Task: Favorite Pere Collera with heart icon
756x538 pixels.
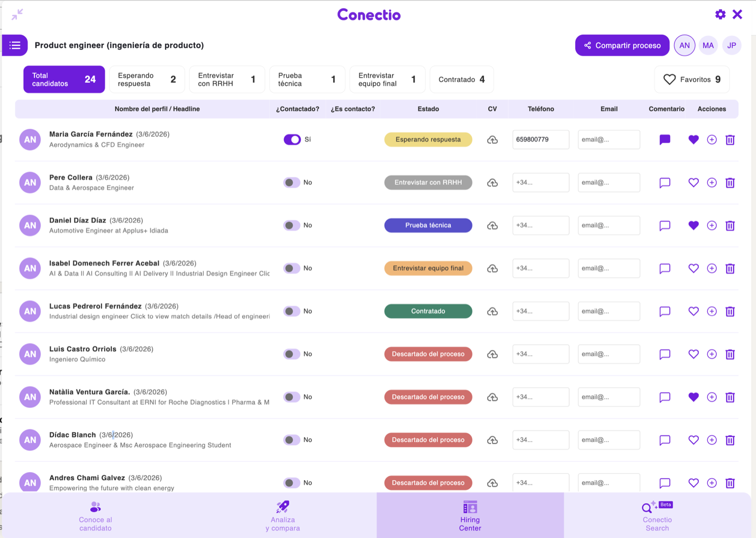Action: tap(694, 183)
